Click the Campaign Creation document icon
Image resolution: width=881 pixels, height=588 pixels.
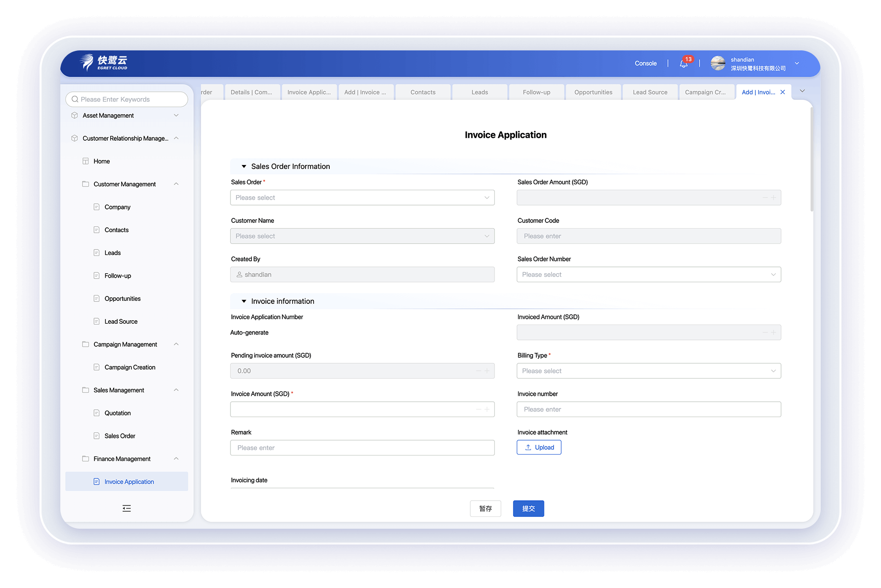[x=96, y=367]
